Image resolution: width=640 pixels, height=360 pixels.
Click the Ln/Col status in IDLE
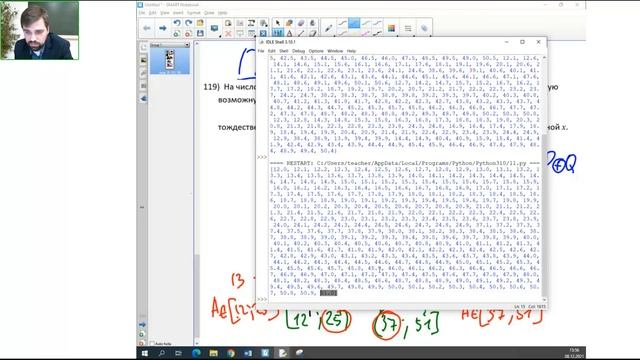pos(529,306)
